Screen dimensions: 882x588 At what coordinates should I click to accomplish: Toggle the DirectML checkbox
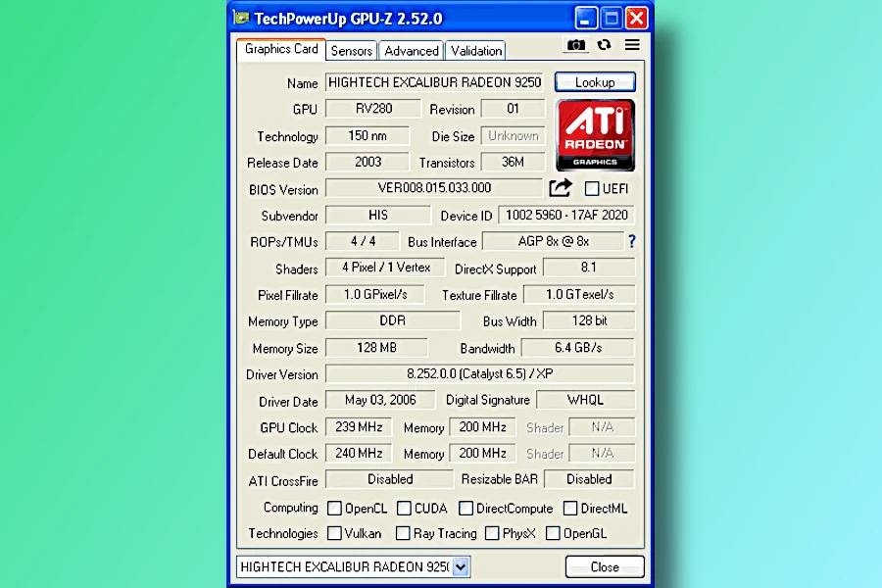pos(570,508)
